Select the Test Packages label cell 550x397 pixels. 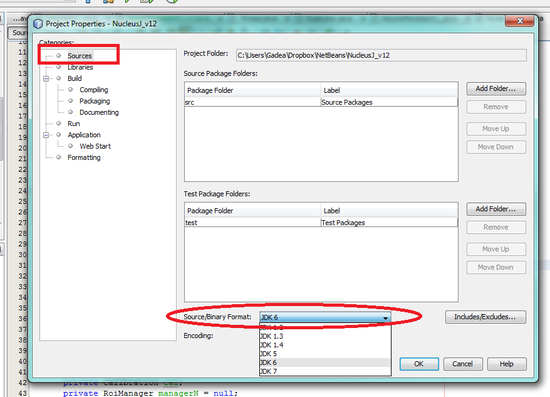pyautogui.click(x=389, y=223)
